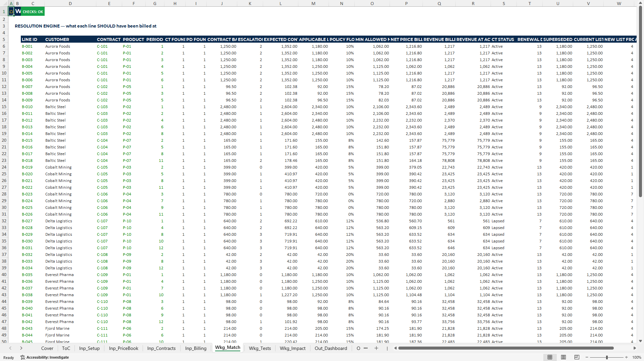
Task: Click the CHECKS: OK green badge
Action: tap(33, 12)
